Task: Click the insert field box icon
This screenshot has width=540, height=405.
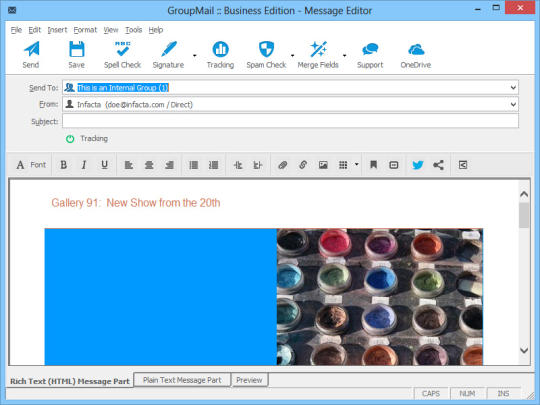Action: [x=394, y=165]
